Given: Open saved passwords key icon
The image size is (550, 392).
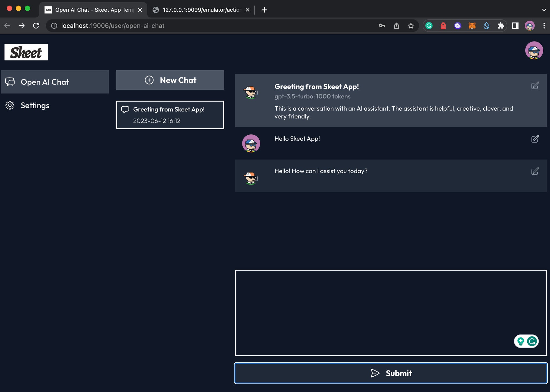Looking at the screenshot, I should (x=382, y=26).
